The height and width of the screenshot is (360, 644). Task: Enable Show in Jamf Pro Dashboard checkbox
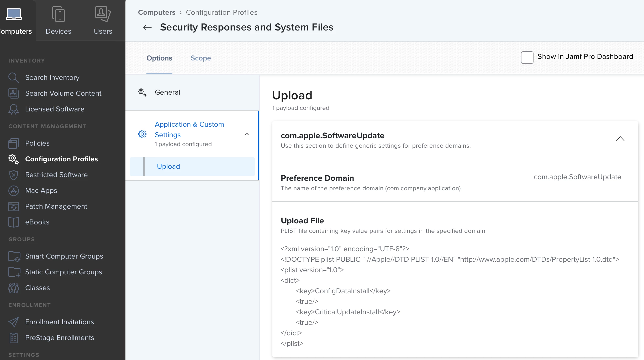point(527,57)
